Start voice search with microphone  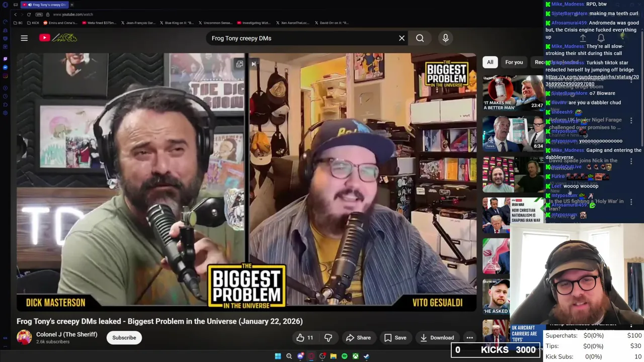tap(445, 38)
